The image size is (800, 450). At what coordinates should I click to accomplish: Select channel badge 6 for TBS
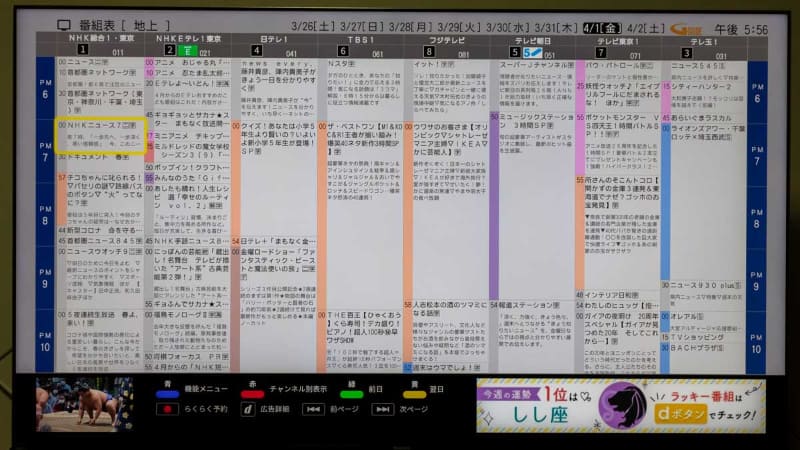pos(343,51)
